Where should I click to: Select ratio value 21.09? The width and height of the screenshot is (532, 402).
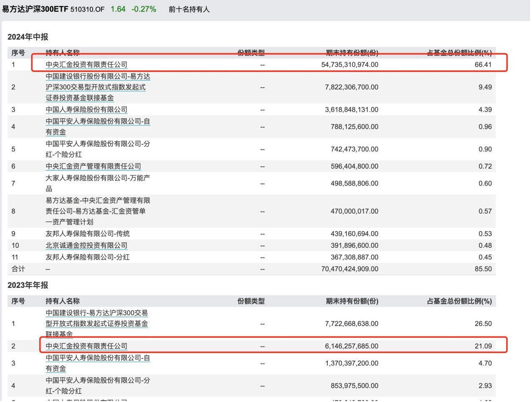483,346
